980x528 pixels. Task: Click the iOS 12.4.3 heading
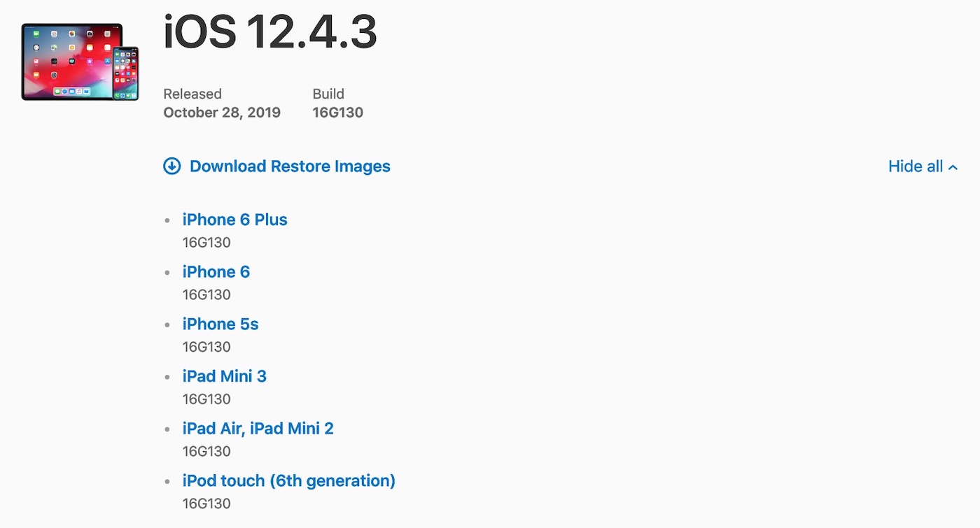coord(270,31)
